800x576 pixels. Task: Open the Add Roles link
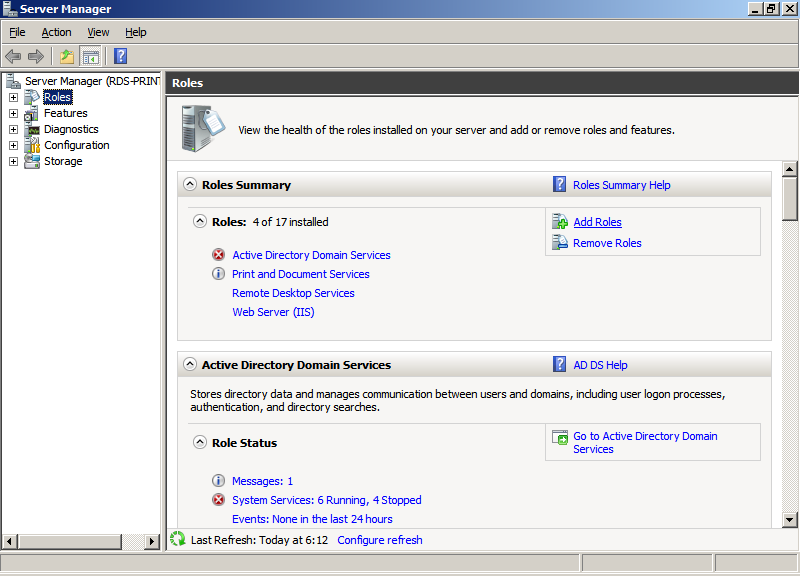[x=597, y=222]
